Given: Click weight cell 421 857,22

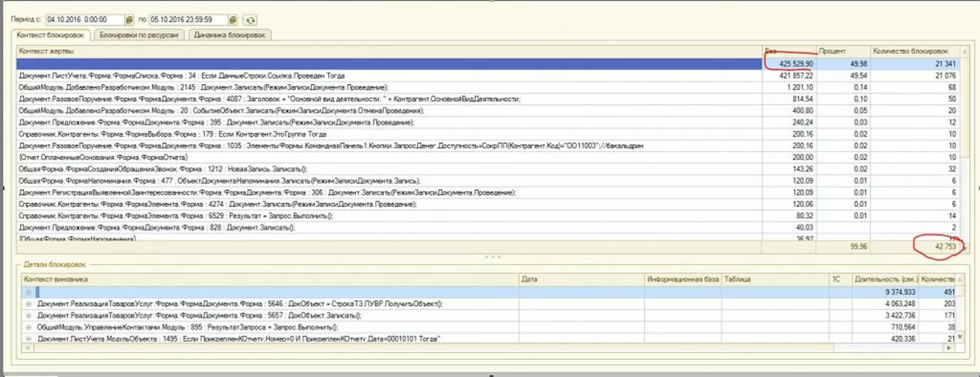Looking at the screenshot, I should (x=790, y=76).
